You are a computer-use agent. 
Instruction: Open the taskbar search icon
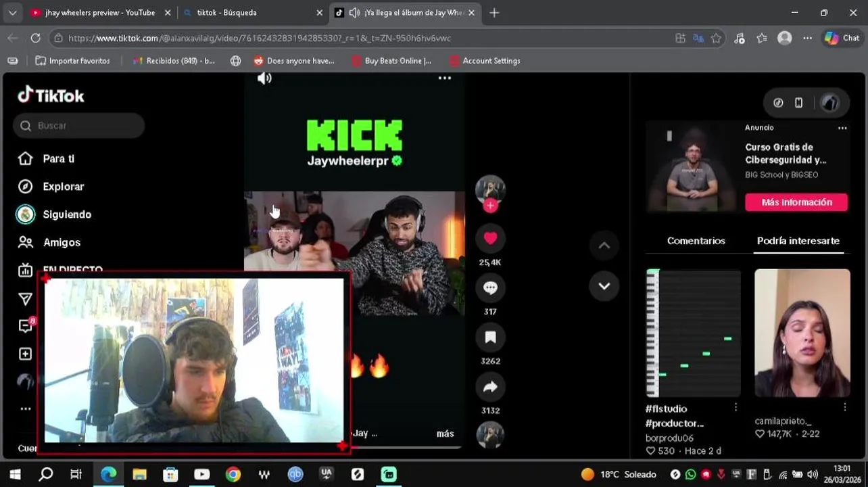pyautogui.click(x=46, y=474)
